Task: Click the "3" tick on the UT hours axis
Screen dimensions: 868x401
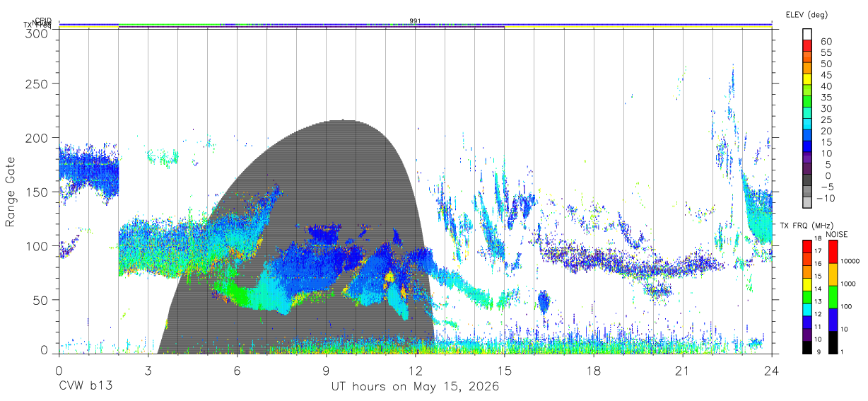Action: coord(148,370)
